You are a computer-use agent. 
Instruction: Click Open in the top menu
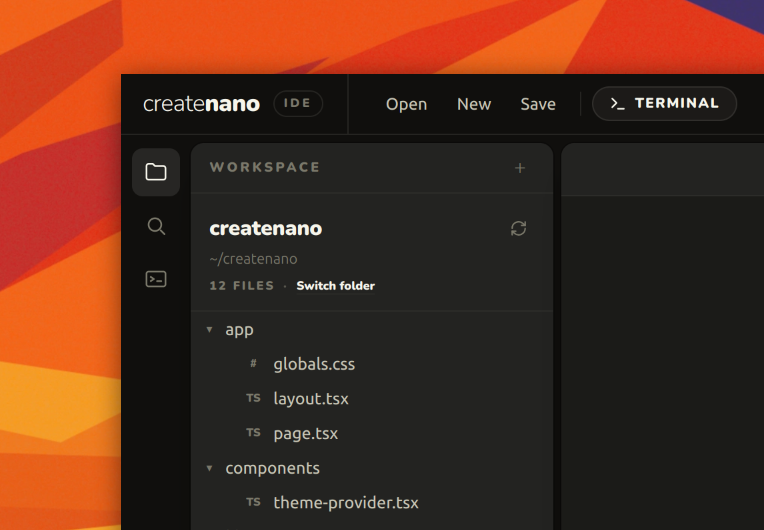(x=406, y=104)
